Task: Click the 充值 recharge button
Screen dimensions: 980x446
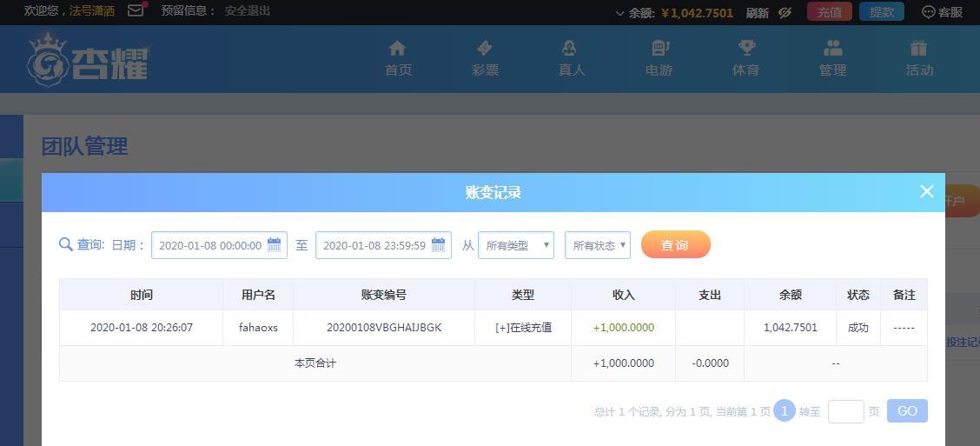Action: (x=830, y=12)
